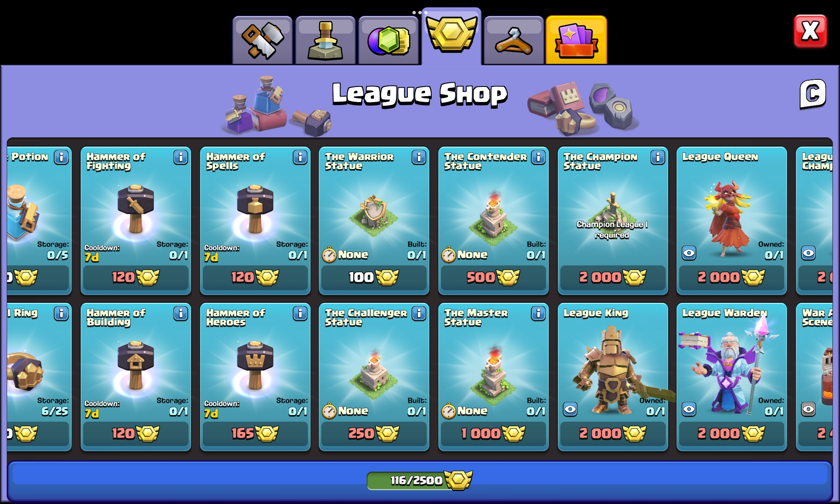Image resolution: width=840 pixels, height=504 pixels.
Task: Show info for The Champion Statue
Action: [x=658, y=157]
